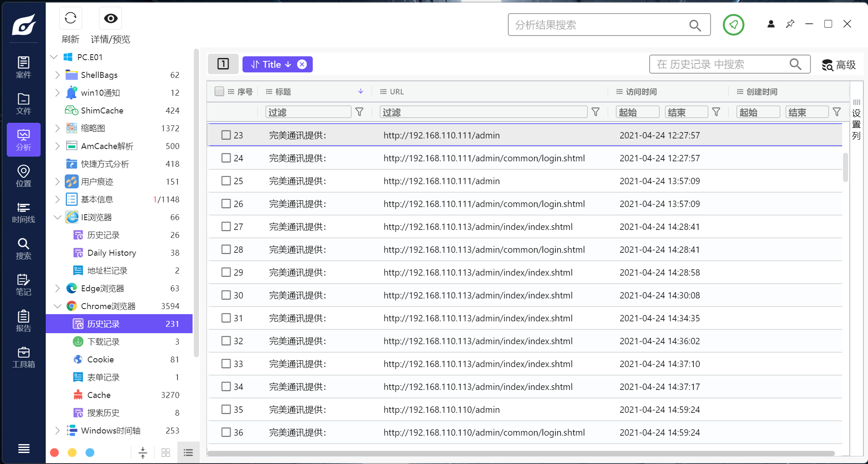Select Daily History under IE浏览器

click(119, 253)
